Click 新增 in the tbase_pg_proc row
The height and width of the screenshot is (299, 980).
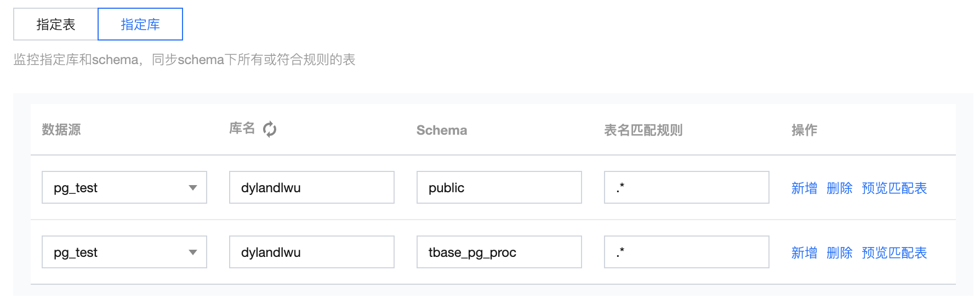click(x=804, y=253)
